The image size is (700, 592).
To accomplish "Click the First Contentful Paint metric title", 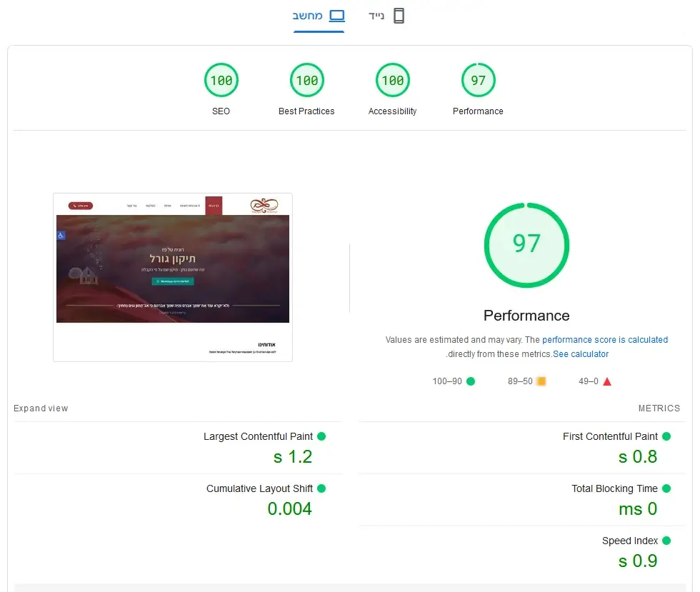I will [610, 436].
